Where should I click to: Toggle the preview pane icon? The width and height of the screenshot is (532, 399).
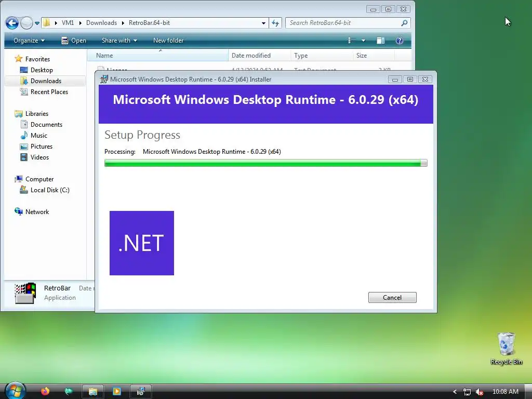381,41
